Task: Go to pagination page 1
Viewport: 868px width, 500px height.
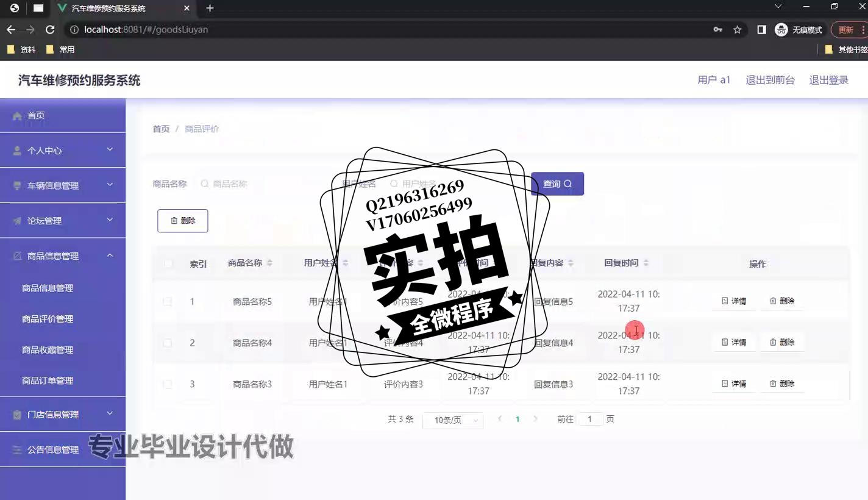Action: (x=518, y=420)
